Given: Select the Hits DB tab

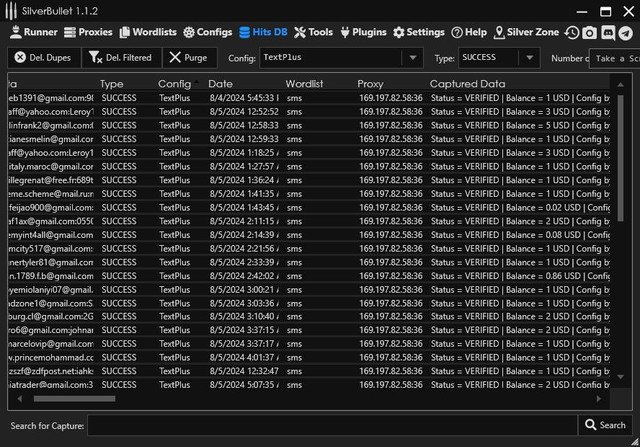Looking at the screenshot, I should coord(263,32).
